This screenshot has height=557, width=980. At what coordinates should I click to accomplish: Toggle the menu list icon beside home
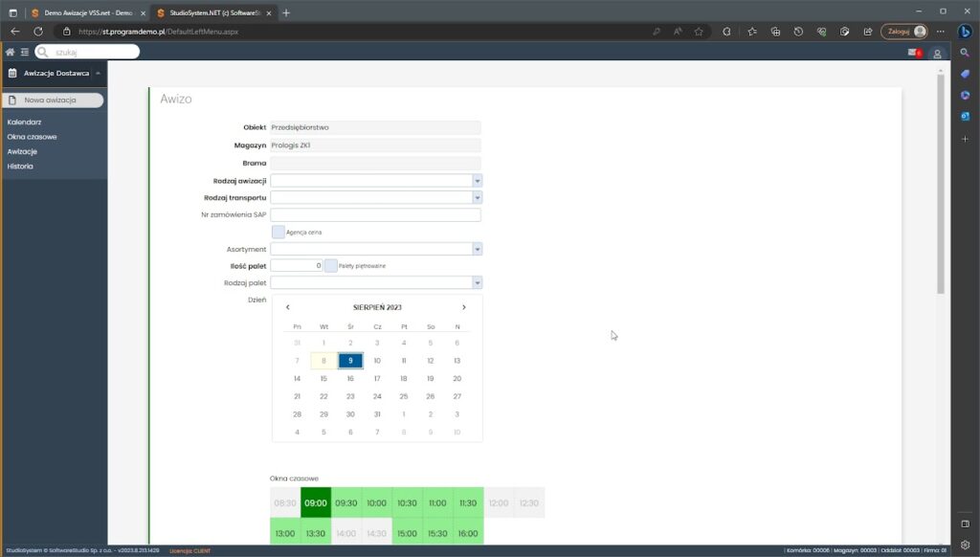click(x=24, y=52)
